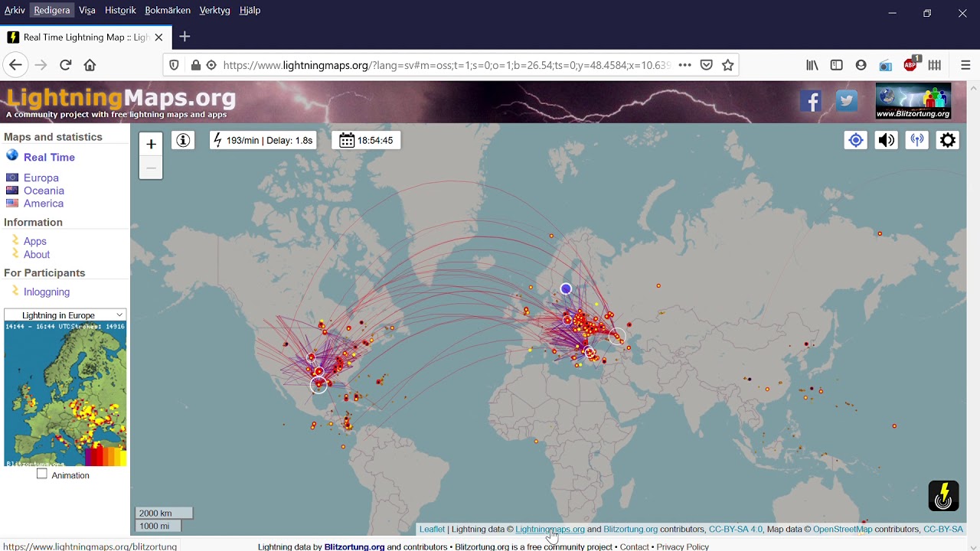The height and width of the screenshot is (551, 980).
Task: Open the About page link
Action: coord(37,254)
